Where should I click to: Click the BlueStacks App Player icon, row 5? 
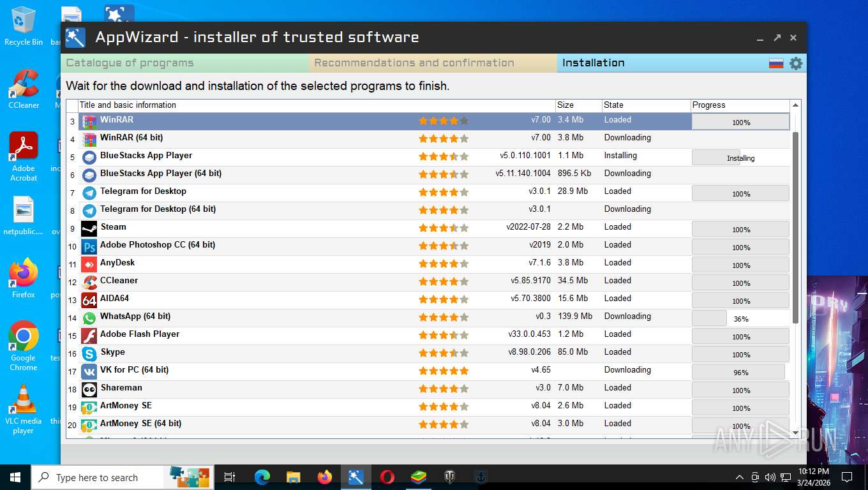pyautogui.click(x=89, y=157)
